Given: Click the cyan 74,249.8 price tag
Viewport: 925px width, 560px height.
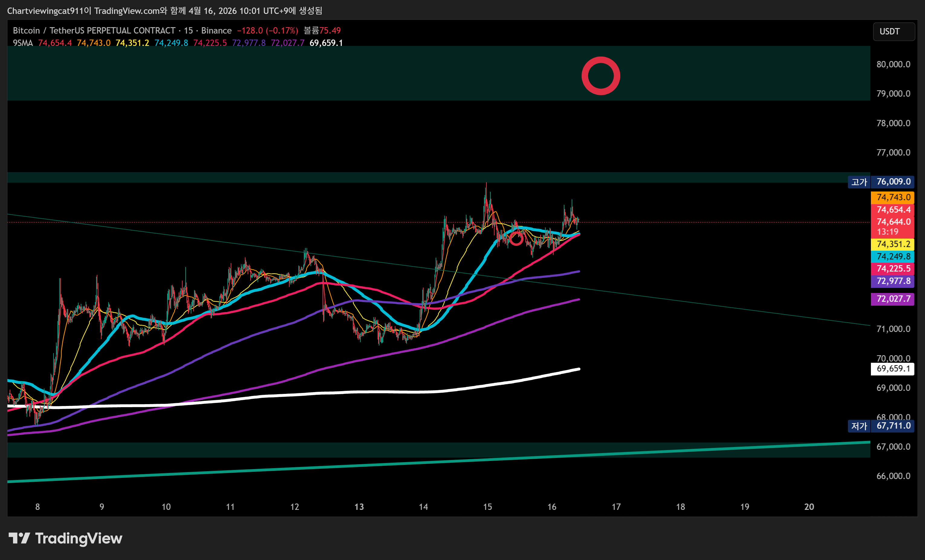Looking at the screenshot, I should coord(893,256).
